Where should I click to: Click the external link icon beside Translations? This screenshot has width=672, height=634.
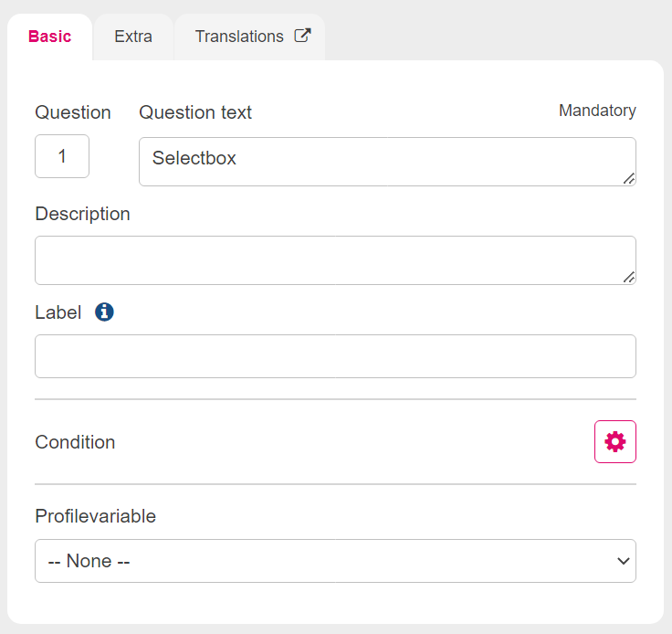[x=302, y=36]
